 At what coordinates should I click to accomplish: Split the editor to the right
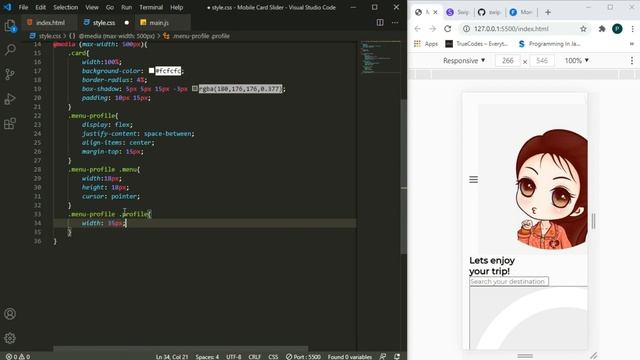point(380,22)
